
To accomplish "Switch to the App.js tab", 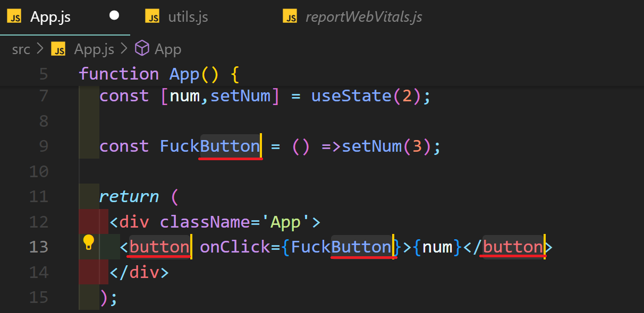I will pos(65,17).
